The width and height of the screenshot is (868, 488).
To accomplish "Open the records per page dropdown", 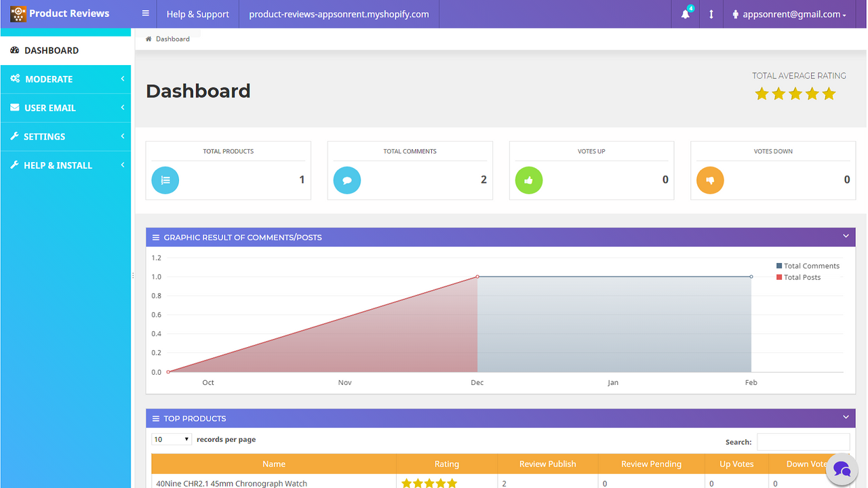I will pos(171,439).
